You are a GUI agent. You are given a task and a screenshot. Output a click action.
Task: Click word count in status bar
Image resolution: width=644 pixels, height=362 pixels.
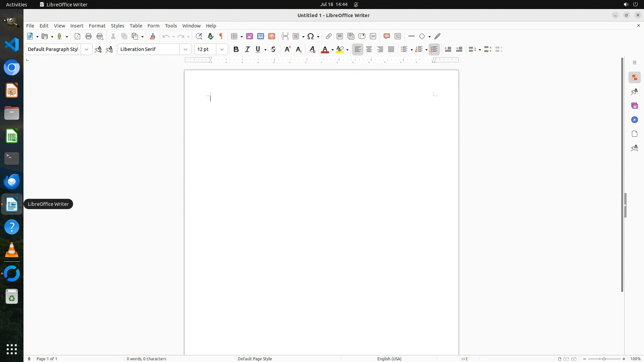(x=147, y=359)
